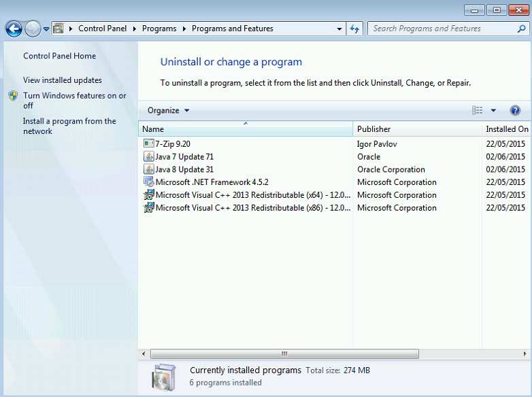Expand the address bar history dropdown
The width and height of the screenshot is (532, 397).
tap(339, 29)
